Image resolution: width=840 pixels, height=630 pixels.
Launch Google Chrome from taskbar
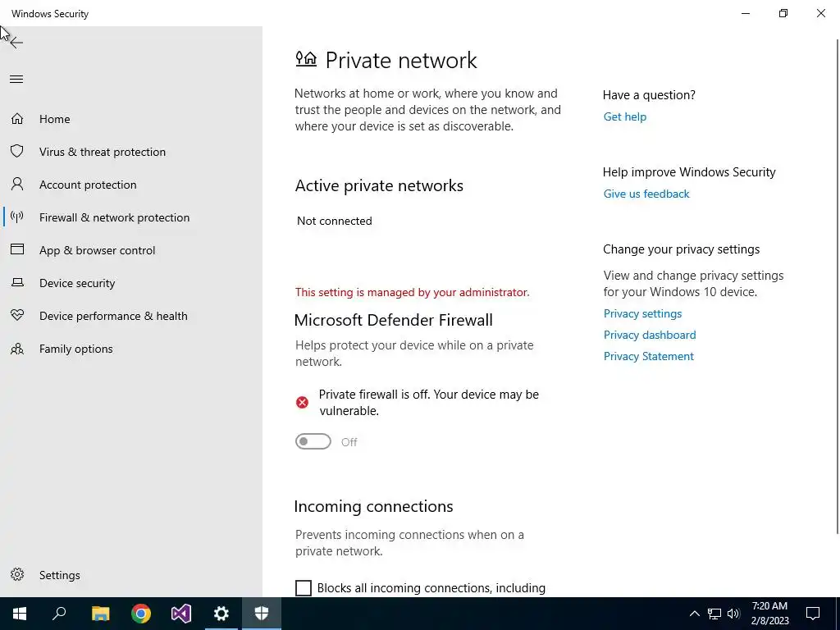tap(141, 614)
